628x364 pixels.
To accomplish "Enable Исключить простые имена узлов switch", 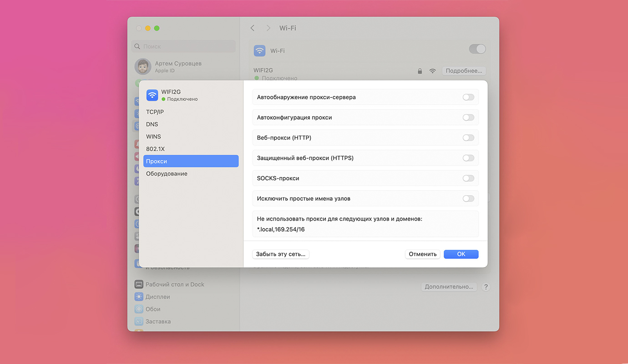I will point(468,198).
